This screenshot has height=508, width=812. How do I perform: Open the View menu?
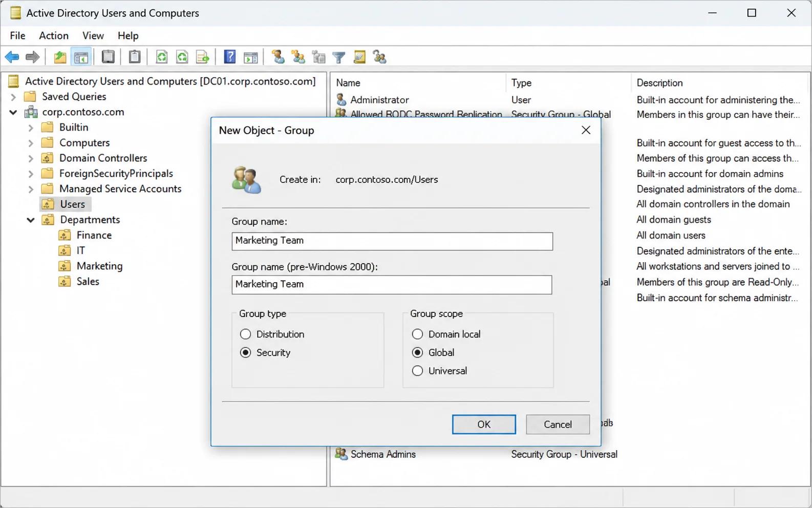click(93, 35)
